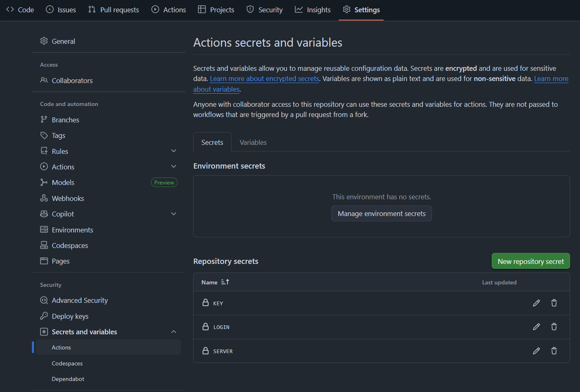Open the Insights repository tab
The width and height of the screenshot is (580, 392).
(313, 10)
